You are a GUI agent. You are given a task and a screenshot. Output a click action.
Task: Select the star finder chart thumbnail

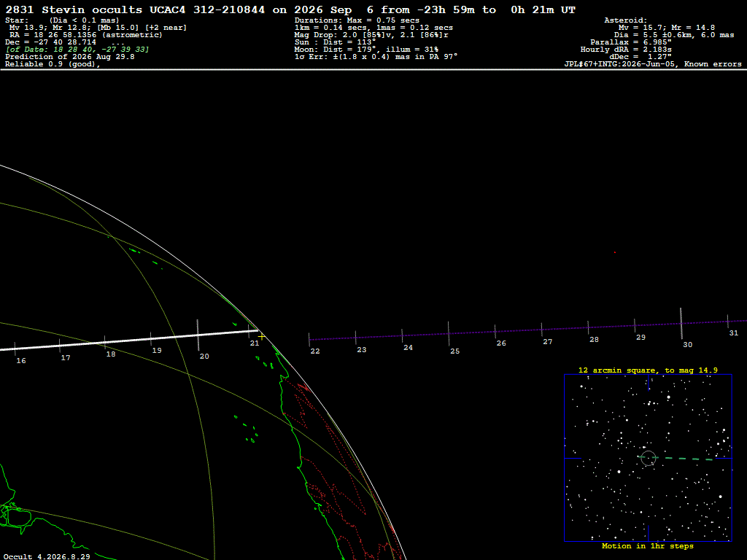click(x=648, y=458)
